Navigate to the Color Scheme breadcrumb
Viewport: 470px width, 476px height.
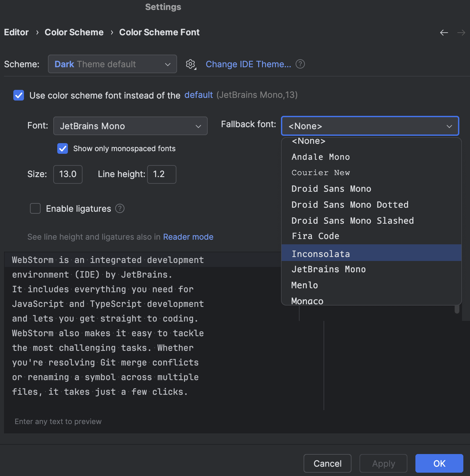[x=74, y=32]
